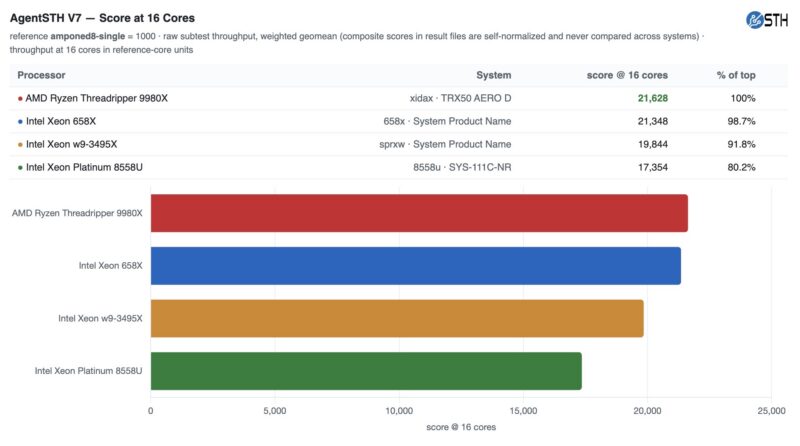Viewport: 800px width, 446px height.
Task: Click the title 'AgentSTH V7 — Score at 16 Cores'
Action: [102, 18]
